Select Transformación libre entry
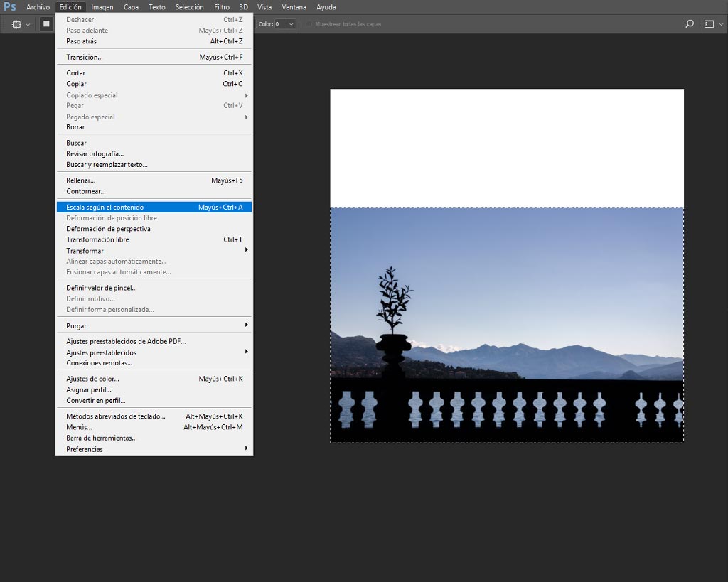Image resolution: width=728 pixels, height=582 pixels. click(x=154, y=239)
